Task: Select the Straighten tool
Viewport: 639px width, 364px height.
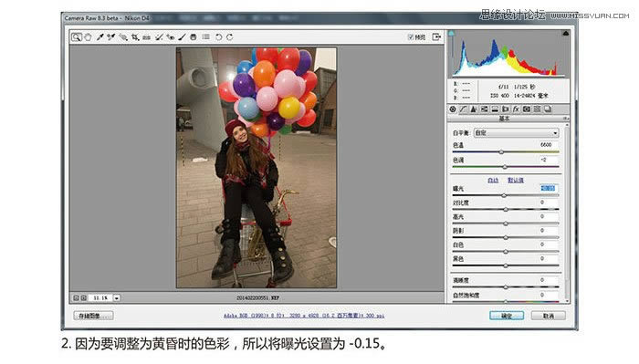Action: pos(147,37)
